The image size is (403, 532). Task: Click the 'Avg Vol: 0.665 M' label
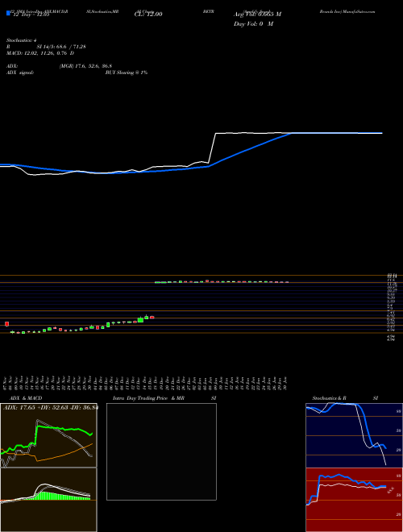click(x=258, y=15)
